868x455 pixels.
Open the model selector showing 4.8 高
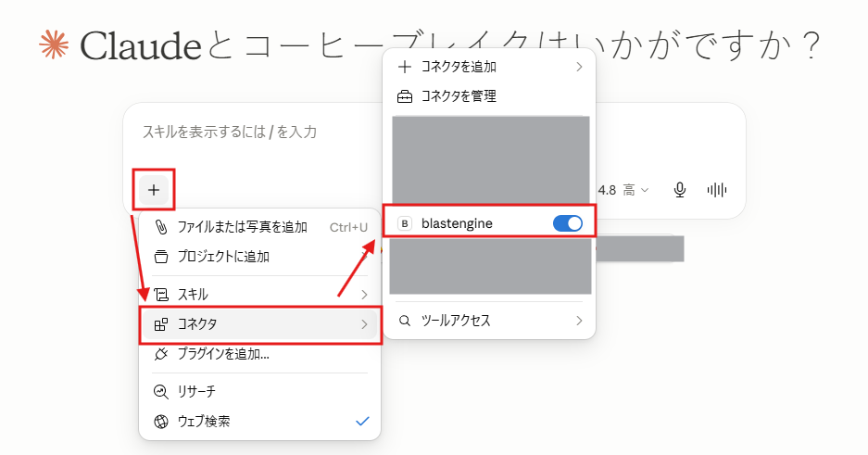coord(623,190)
